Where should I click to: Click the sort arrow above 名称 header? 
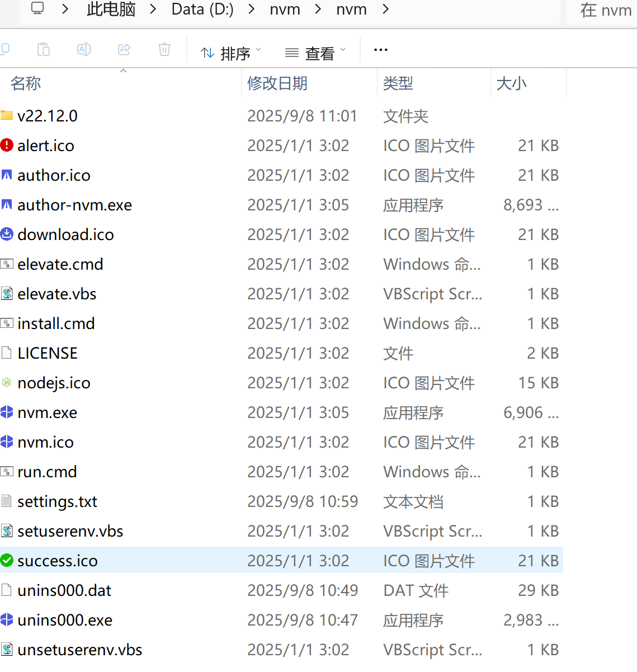[x=124, y=71]
